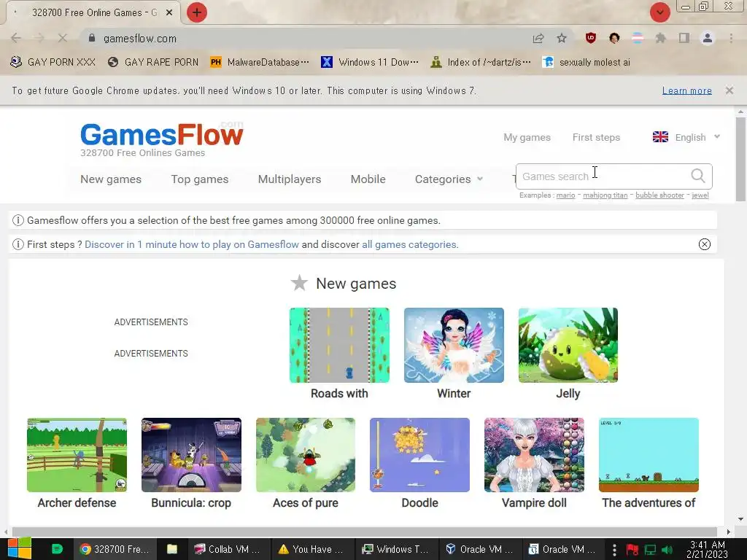This screenshot has height=560, width=747.
Task: Show hidden tray icons via vertical dots
Action: click(614, 549)
